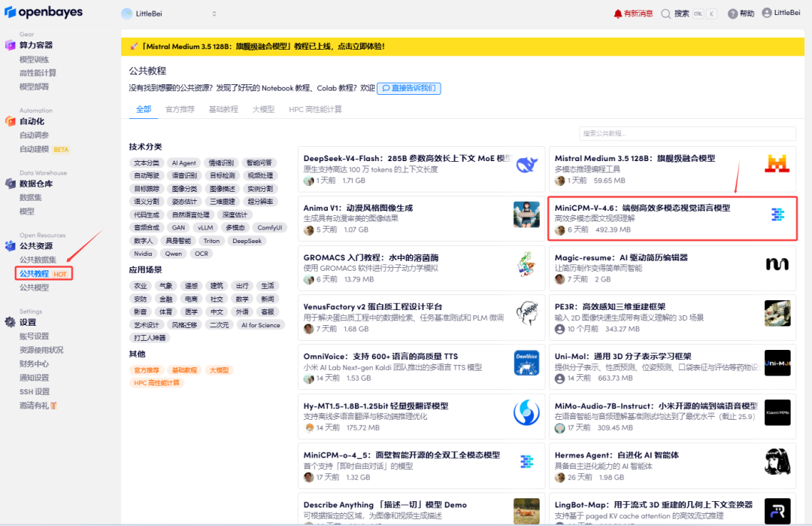Click the 数据仓库 sidebar icon

(x=10, y=184)
